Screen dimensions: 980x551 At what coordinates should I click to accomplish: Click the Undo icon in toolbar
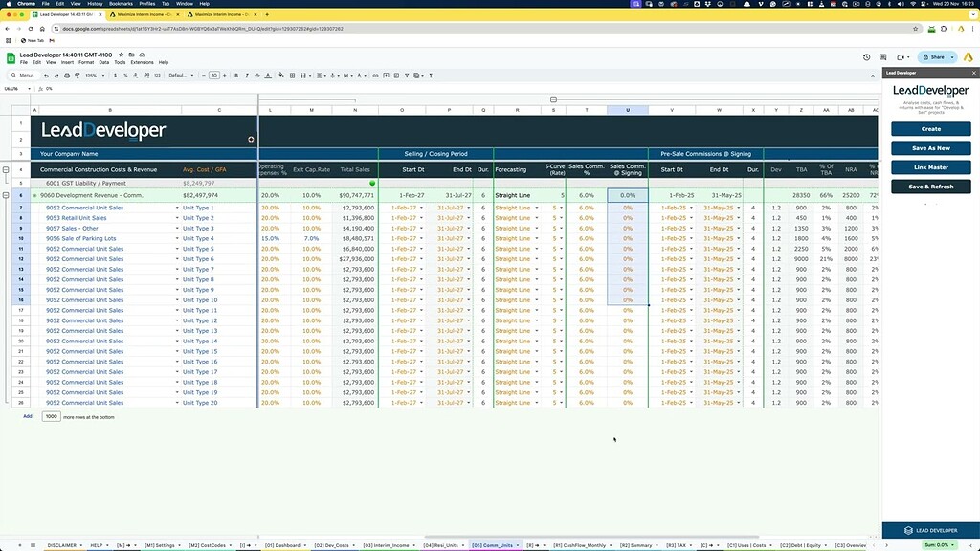coord(46,76)
